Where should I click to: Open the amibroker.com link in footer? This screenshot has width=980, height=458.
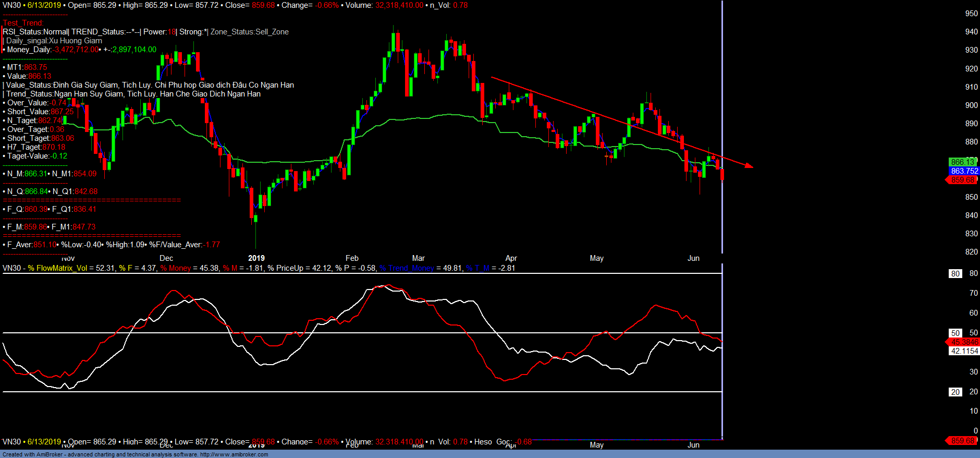click(234, 454)
